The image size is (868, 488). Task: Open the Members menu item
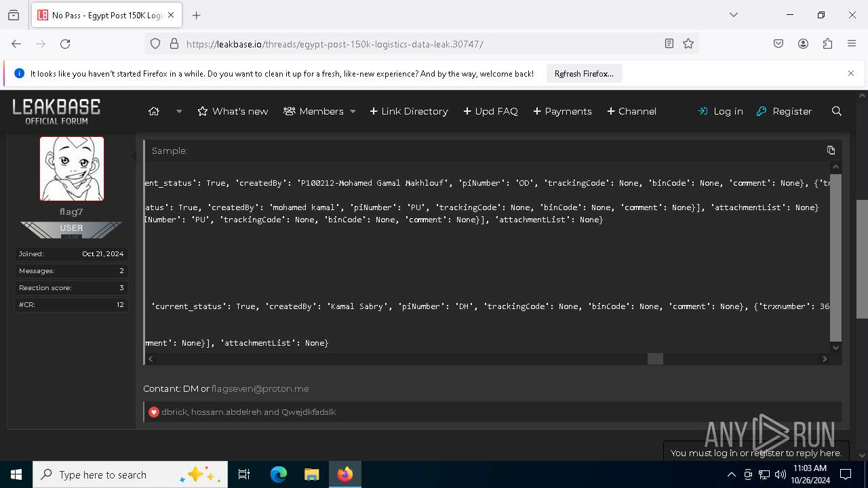313,111
